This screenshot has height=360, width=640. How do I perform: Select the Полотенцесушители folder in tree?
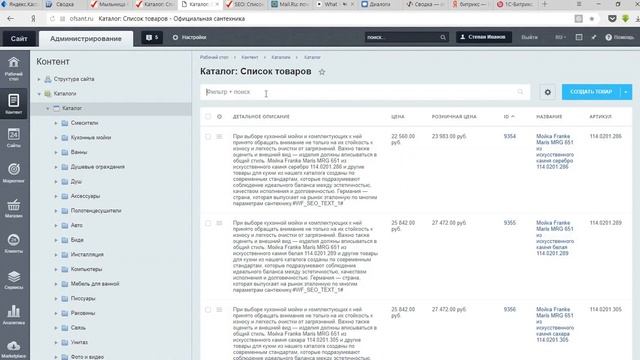[x=96, y=211]
